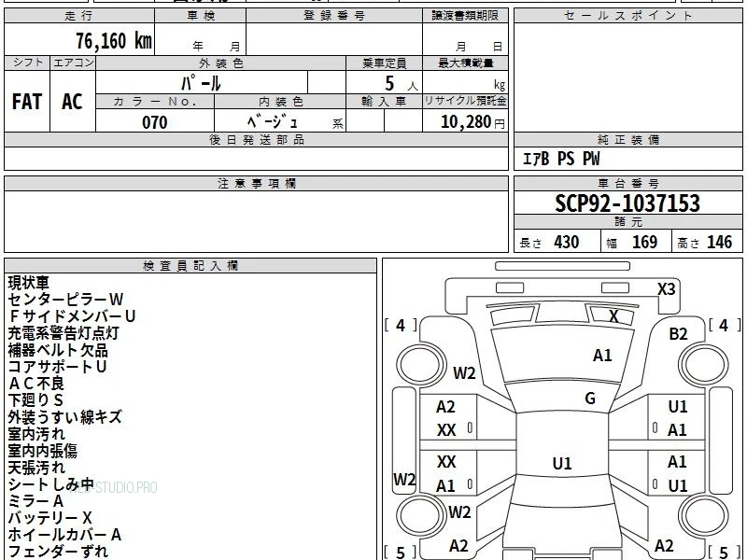Select the note フェンダーずれ

pos(58,552)
